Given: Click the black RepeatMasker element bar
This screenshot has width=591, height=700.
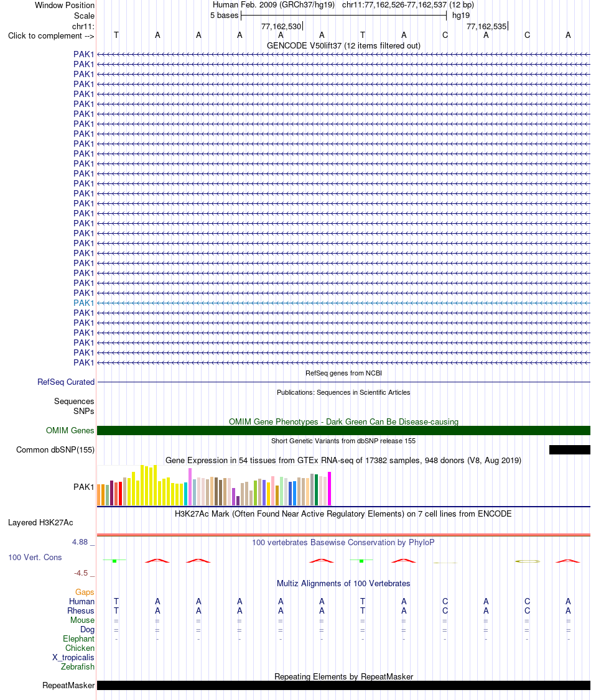Looking at the screenshot, I should (x=343, y=685).
